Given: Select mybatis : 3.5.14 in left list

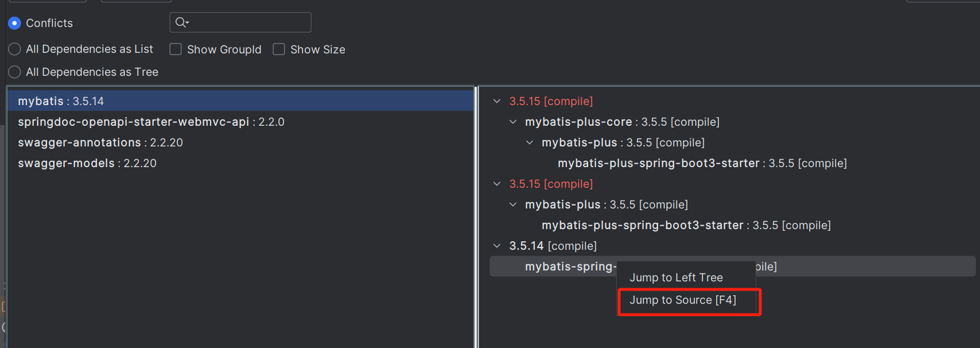Looking at the screenshot, I should click(x=240, y=101).
